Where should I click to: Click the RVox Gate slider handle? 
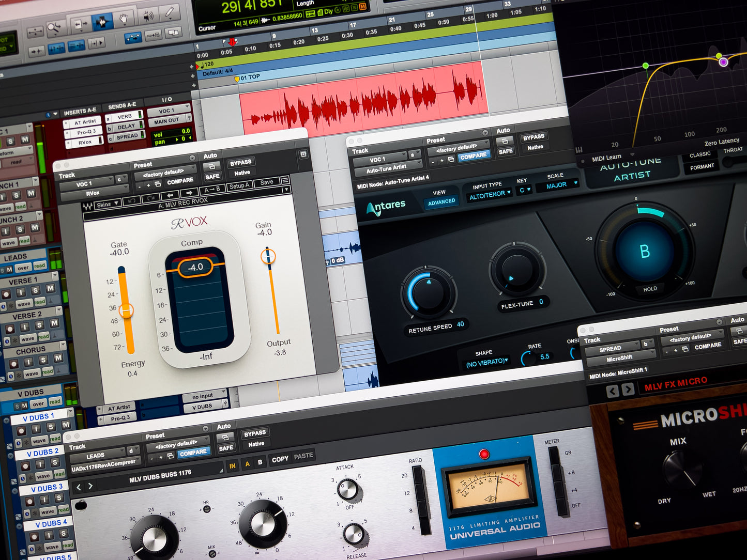tap(126, 310)
